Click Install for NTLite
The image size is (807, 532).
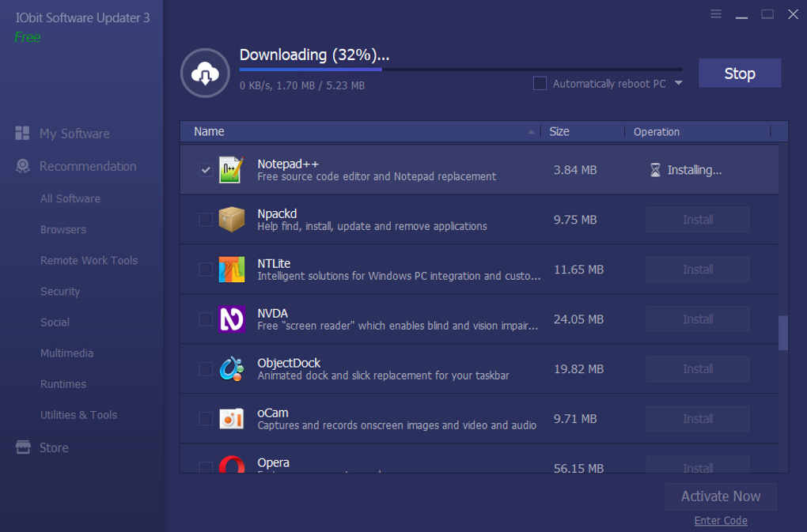pos(698,270)
